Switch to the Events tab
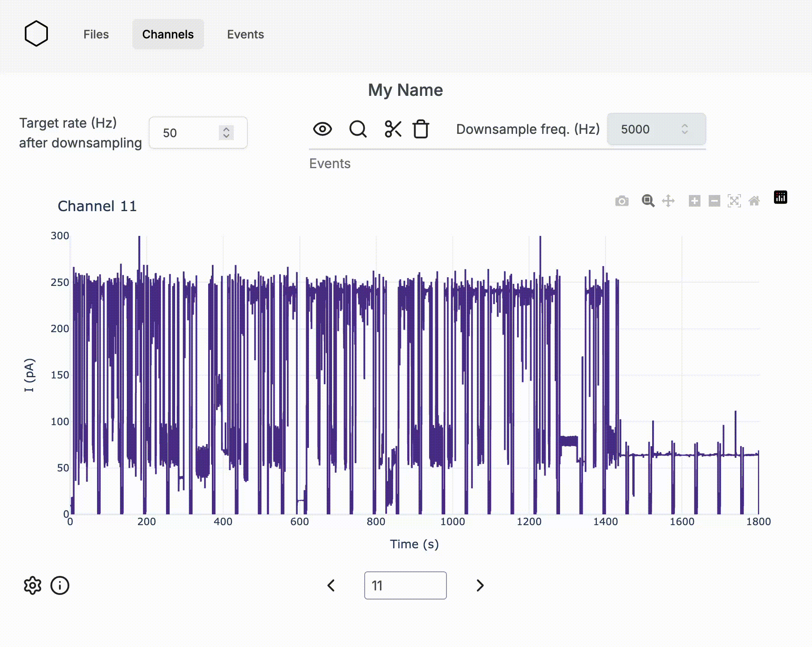This screenshot has width=812, height=647. [x=245, y=34]
